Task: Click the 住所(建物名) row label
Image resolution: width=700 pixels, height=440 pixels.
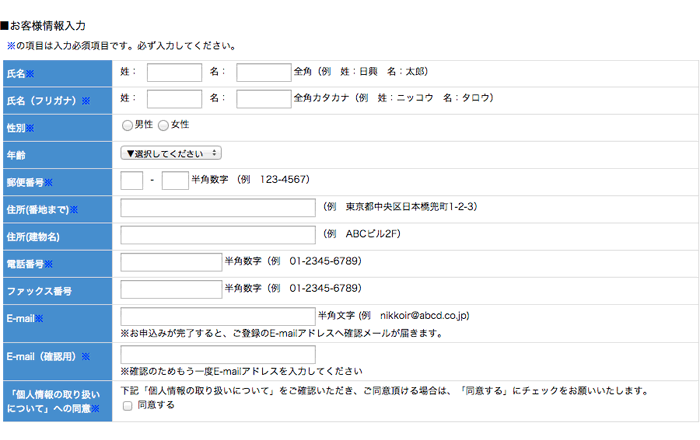Action: point(33,237)
